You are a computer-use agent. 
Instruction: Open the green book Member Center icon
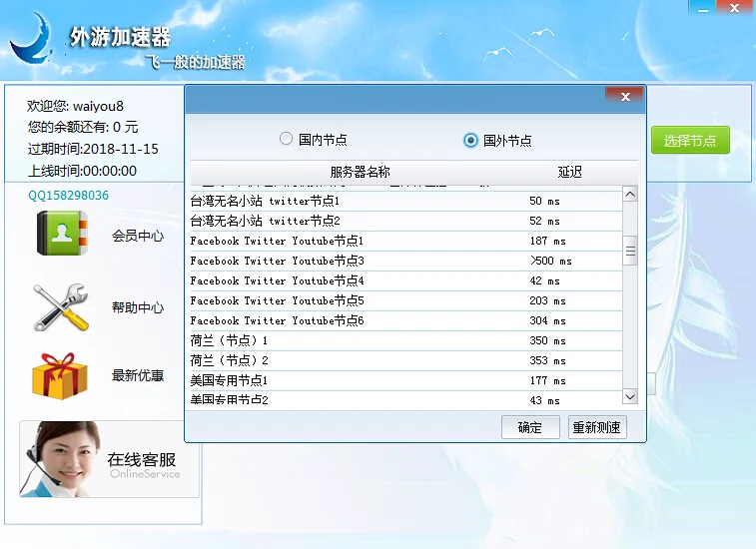55,236
